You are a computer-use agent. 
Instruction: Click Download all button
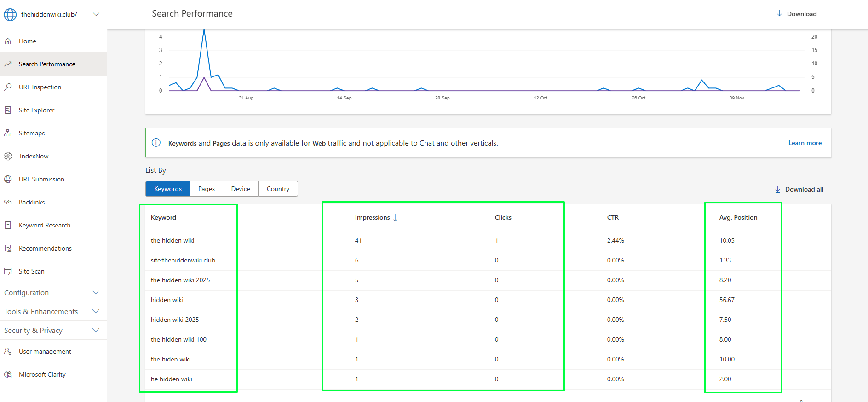799,189
